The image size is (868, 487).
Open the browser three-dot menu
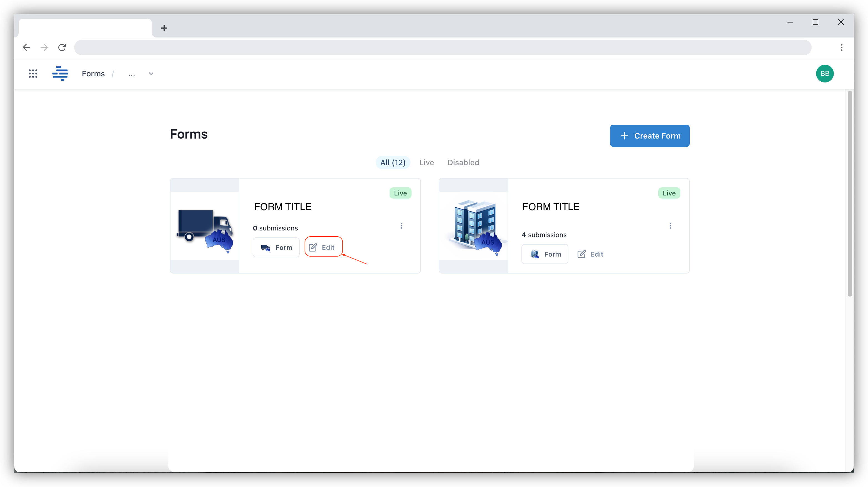point(841,47)
